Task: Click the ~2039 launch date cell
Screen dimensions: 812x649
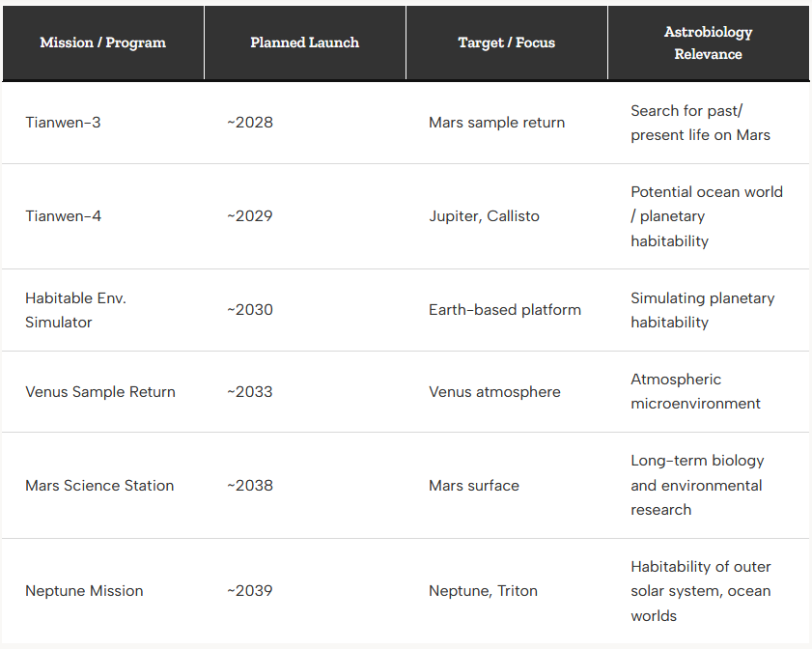Action: point(305,591)
